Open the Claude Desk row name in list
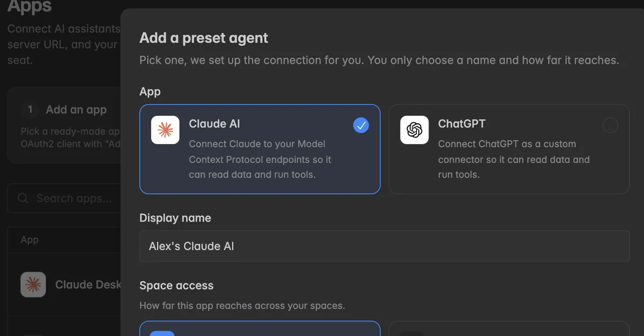 89,285
